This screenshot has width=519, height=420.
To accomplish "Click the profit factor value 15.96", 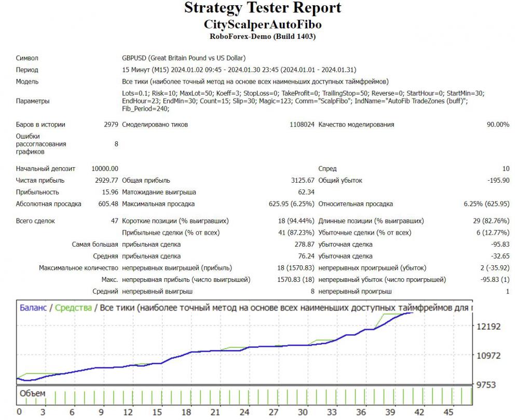I will pos(110,192).
